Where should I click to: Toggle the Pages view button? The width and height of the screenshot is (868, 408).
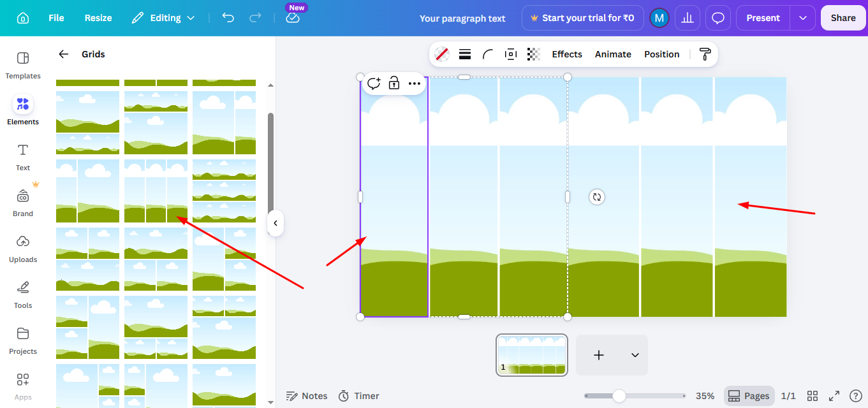[x=749, y=396]
